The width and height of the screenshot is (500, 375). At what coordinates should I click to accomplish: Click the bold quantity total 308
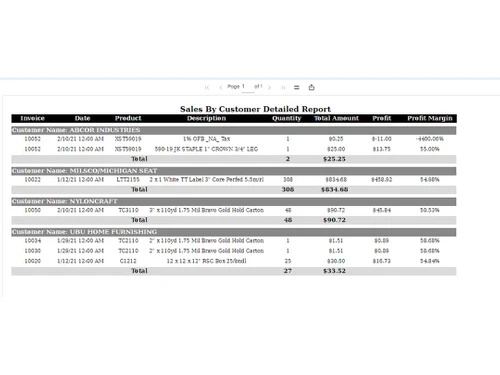[x=288, y=190]
